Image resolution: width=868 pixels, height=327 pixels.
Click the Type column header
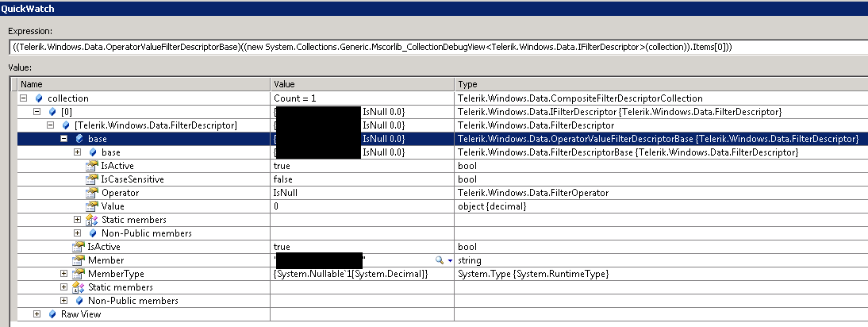470,84
